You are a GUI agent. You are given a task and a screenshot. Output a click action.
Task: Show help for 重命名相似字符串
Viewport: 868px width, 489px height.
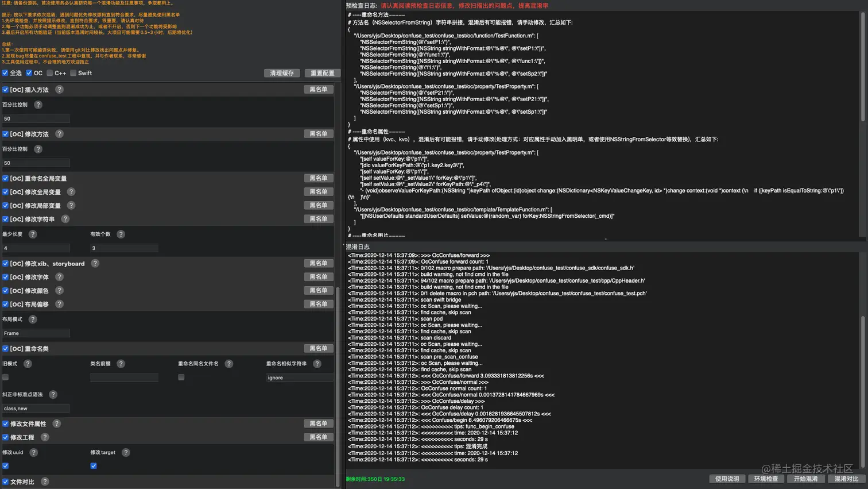[x=317, y=364]
